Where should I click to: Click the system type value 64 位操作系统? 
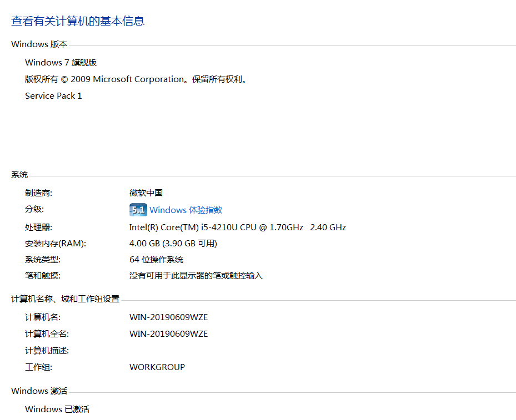(x=156, y=260)
